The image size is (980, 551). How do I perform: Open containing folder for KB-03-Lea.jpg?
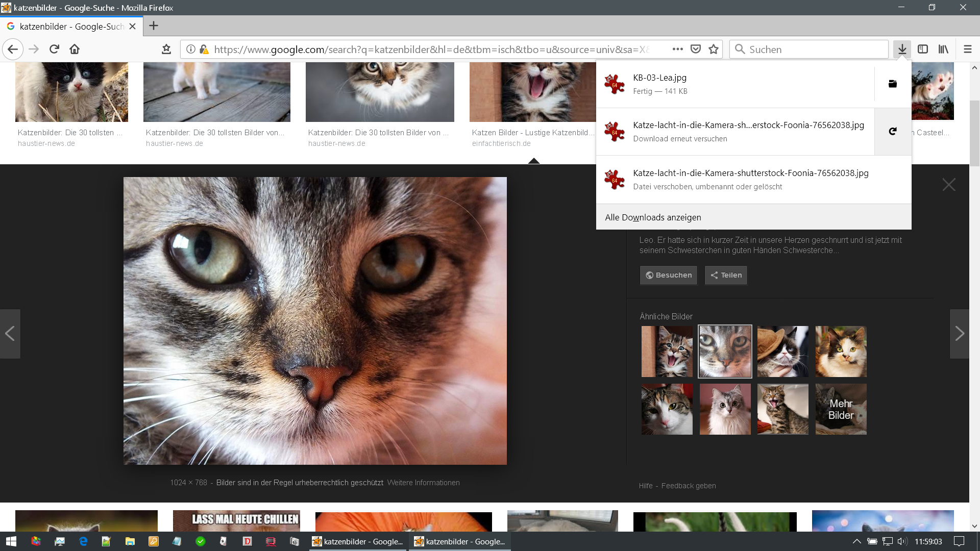(892, 84)
